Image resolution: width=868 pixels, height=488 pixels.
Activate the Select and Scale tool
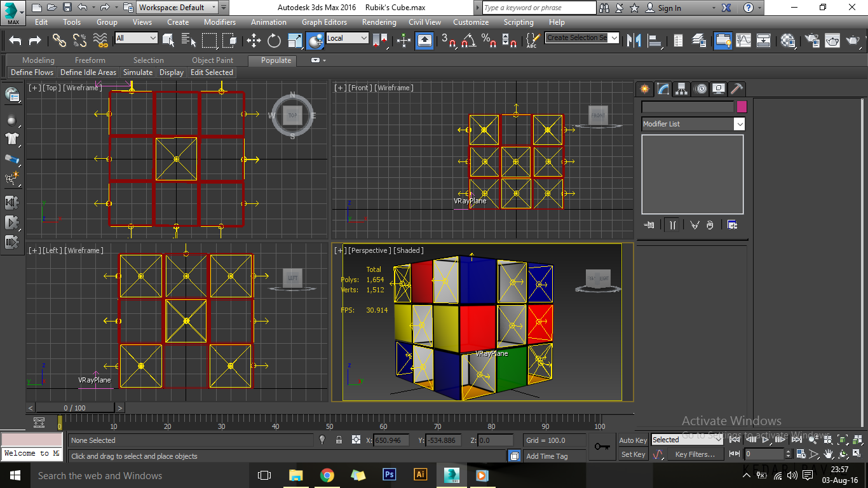pyautogui.click(x=295, y=41)
